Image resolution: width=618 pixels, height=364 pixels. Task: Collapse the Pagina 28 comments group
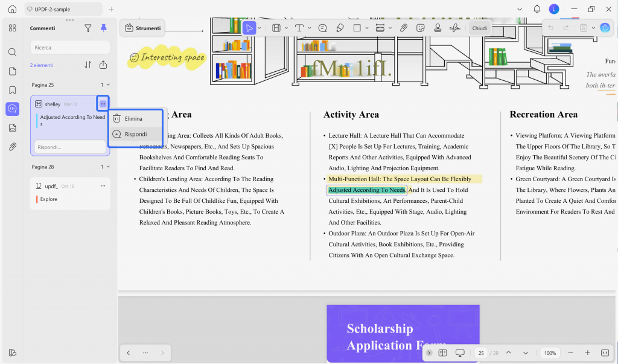tap(108, 167)
